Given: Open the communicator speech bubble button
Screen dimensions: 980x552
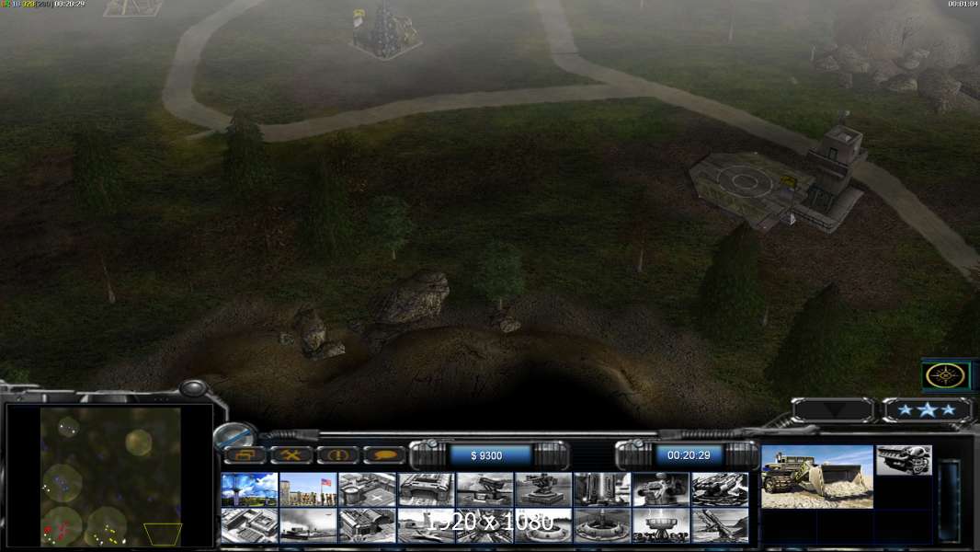Looking at the screenshot, I should click(x=383, y=455).
